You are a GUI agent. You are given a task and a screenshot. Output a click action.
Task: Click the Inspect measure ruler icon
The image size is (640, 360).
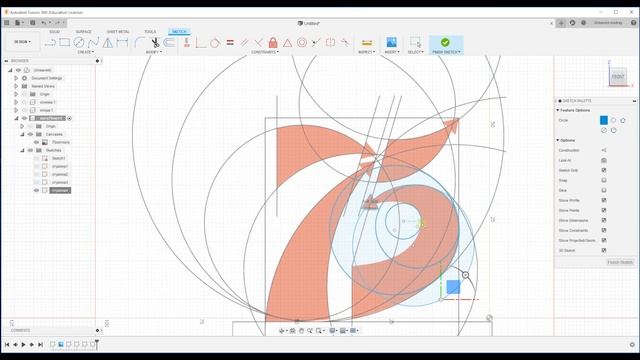[x=367, y=42]
